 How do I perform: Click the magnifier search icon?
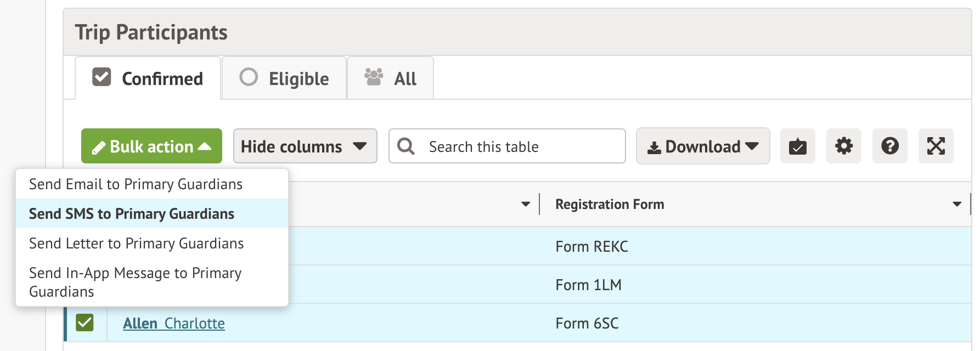click(406, 146)
